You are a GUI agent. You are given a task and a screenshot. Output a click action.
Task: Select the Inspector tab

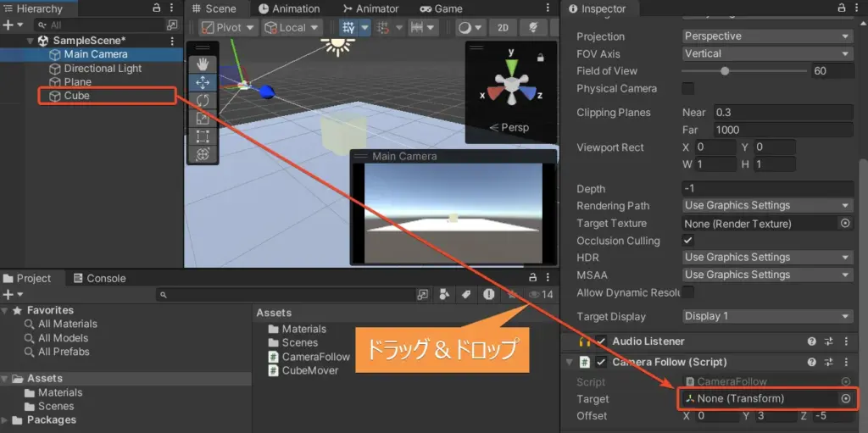598,8
